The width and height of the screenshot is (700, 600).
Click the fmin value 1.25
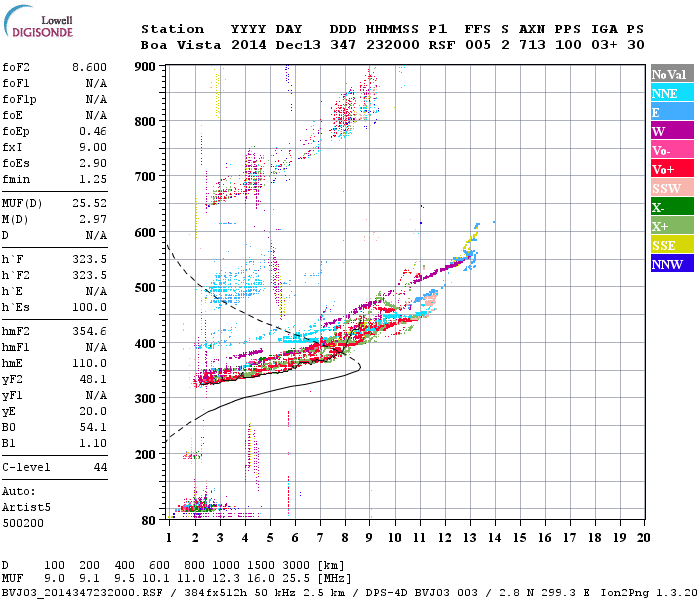coord(93,179)
